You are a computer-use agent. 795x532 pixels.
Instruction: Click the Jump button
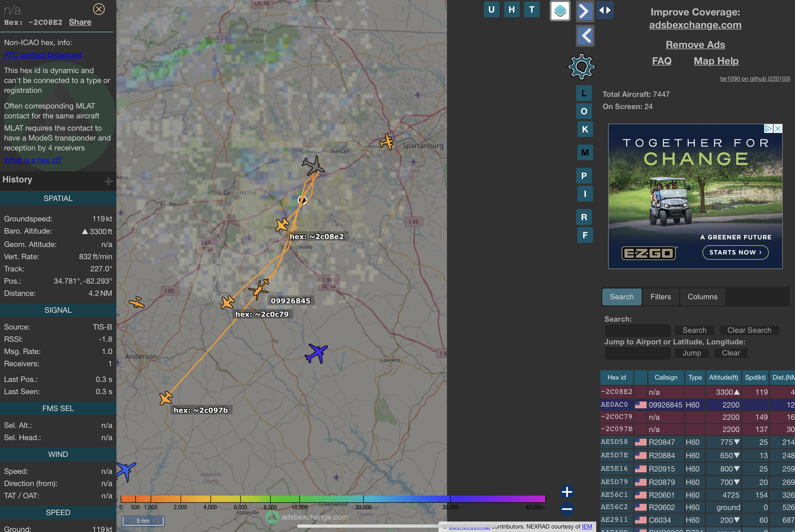691,353
